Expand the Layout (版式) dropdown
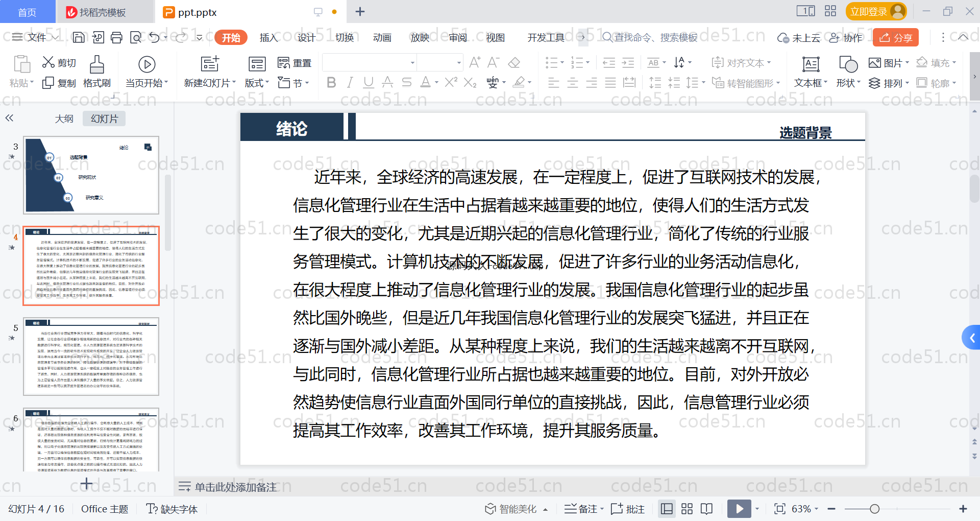Screen dimensions: 980x521 (257, 83)
